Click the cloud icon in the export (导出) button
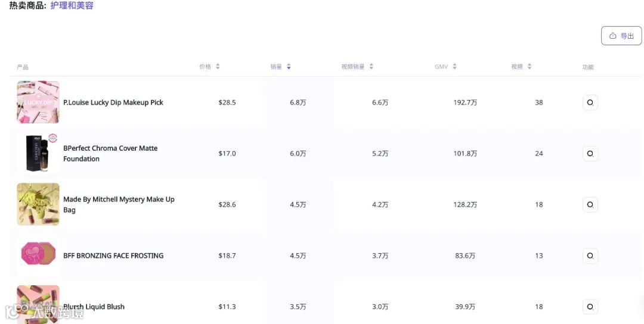Image resolution: width=644 pixels, height=324 pixels. tap(612, 36)
